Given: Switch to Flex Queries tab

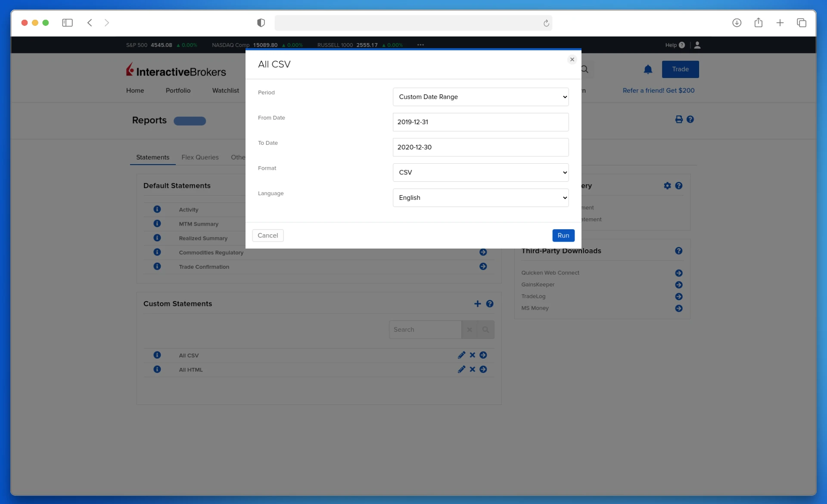Looking at the screenshot, I should 200,157.
